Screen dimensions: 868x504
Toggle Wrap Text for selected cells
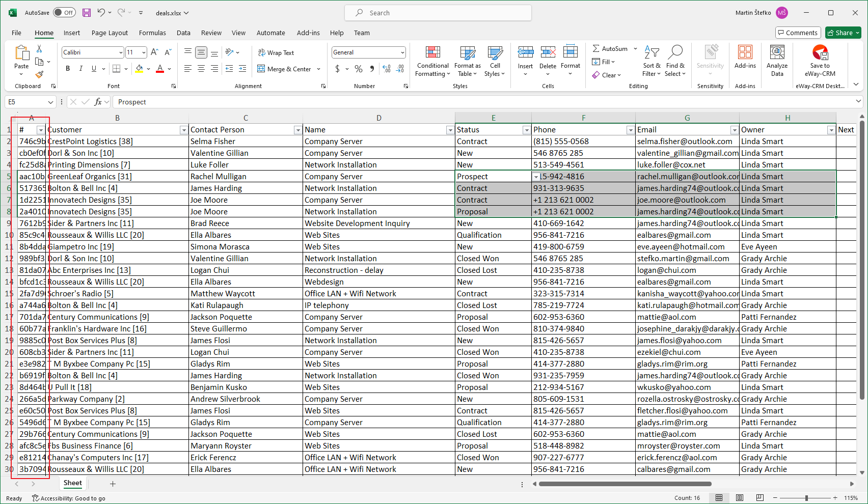pyautogui.click(x=276, y=52)
